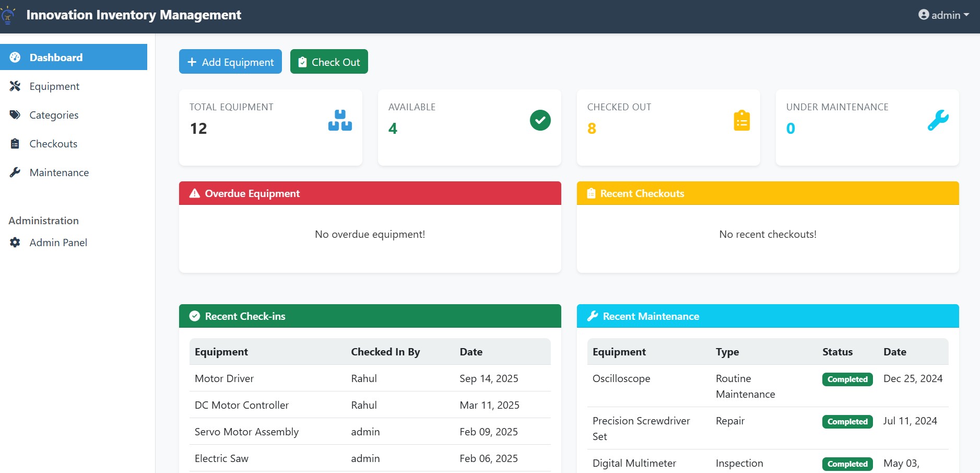
Task: Click the wrench icon in Recent Maintenance header
Action: point(593,316)
